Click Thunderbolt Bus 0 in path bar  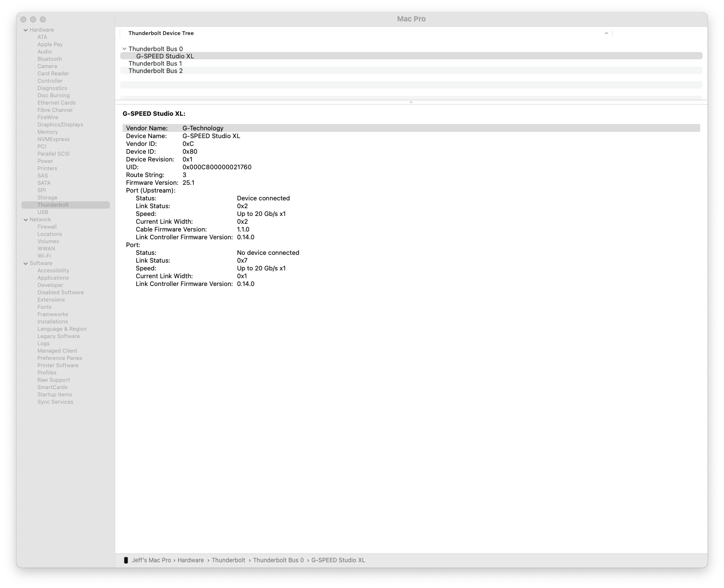[x=278, y=560]
